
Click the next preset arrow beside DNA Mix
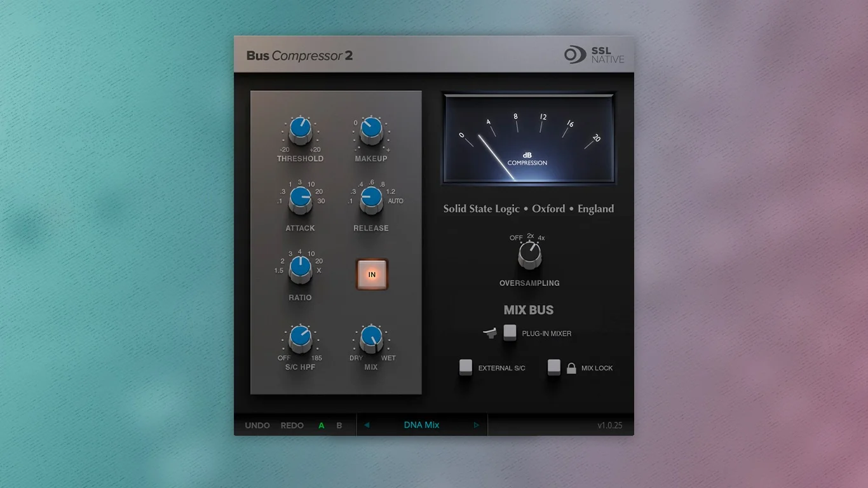(x=476, y=424)
